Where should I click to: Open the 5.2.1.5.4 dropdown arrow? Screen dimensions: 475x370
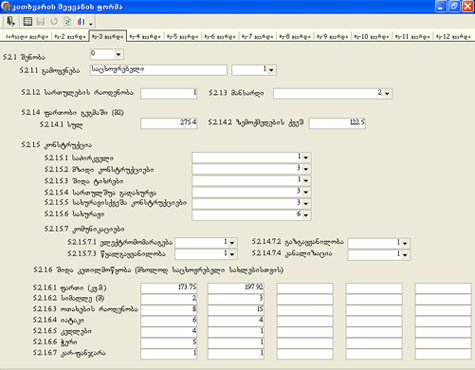(306, 192)
